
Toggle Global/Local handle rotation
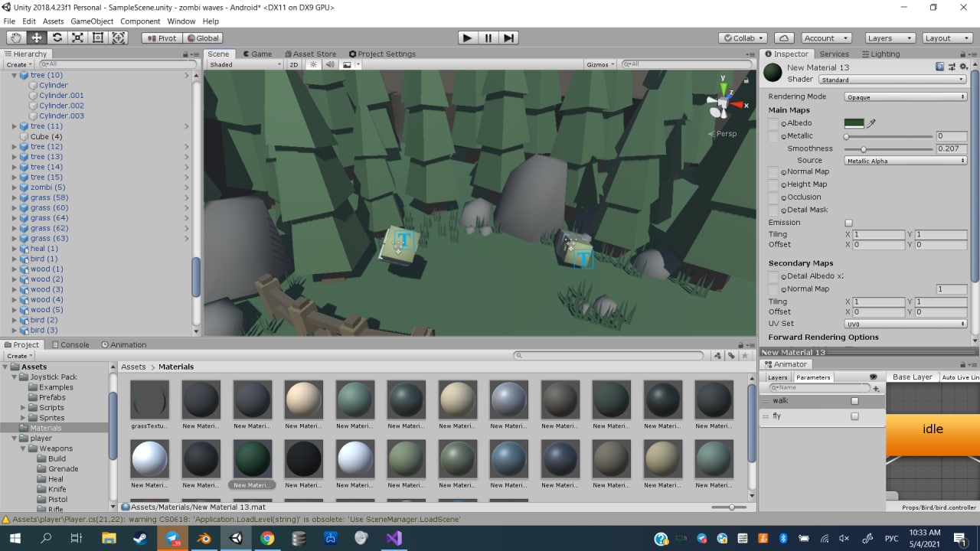[x=202, y=37]
